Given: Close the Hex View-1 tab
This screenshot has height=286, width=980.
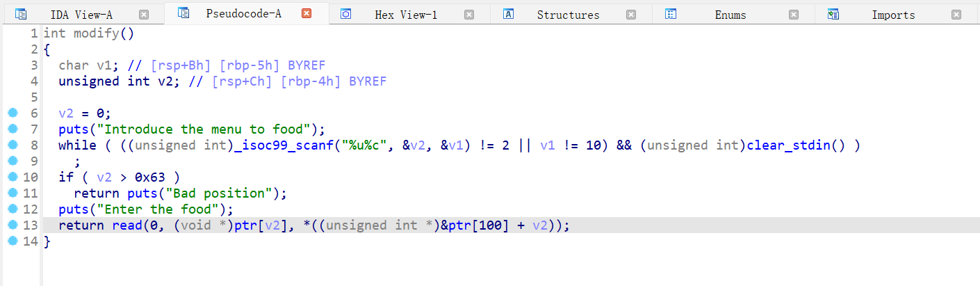Looking at the screenshot, I should (x=469, y=15).
